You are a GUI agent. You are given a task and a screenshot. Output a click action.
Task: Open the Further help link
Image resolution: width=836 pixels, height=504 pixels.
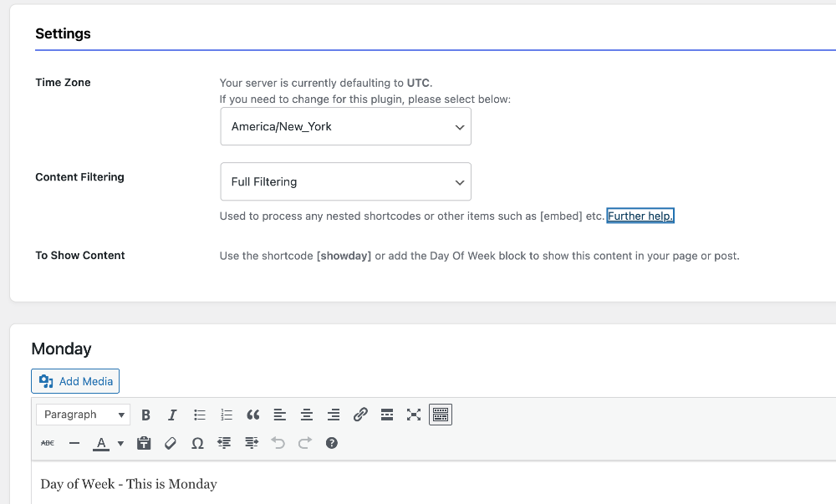[640, 216]
